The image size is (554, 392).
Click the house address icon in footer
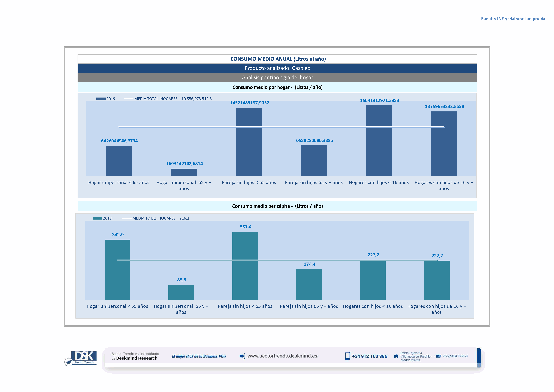(x=396, y=356)
